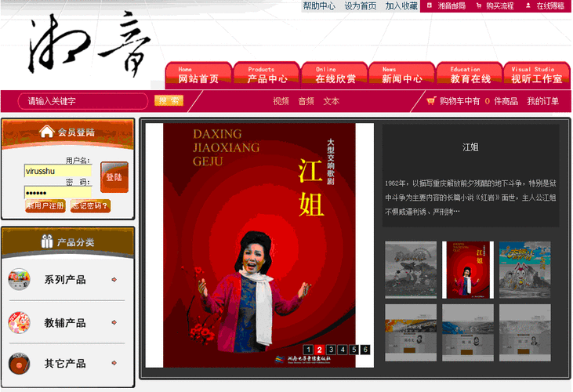
Task: Open the top-right link with person icon
Action: [546, 5]
